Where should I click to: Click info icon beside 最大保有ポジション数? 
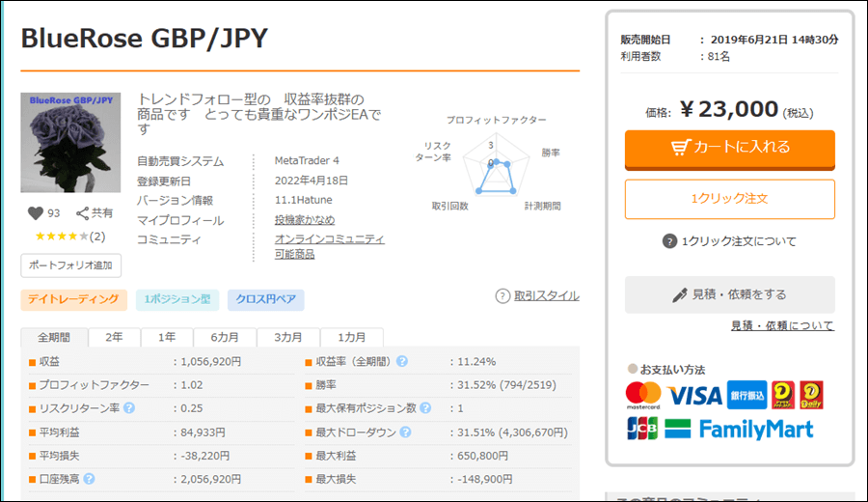click(x=425, y=408)
